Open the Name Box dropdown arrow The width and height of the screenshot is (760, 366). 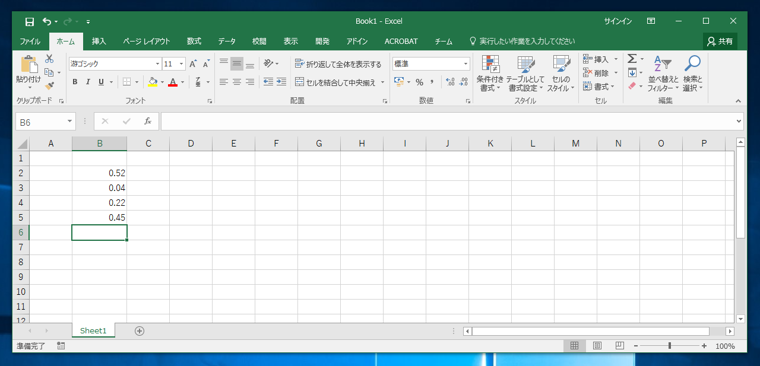70,121
